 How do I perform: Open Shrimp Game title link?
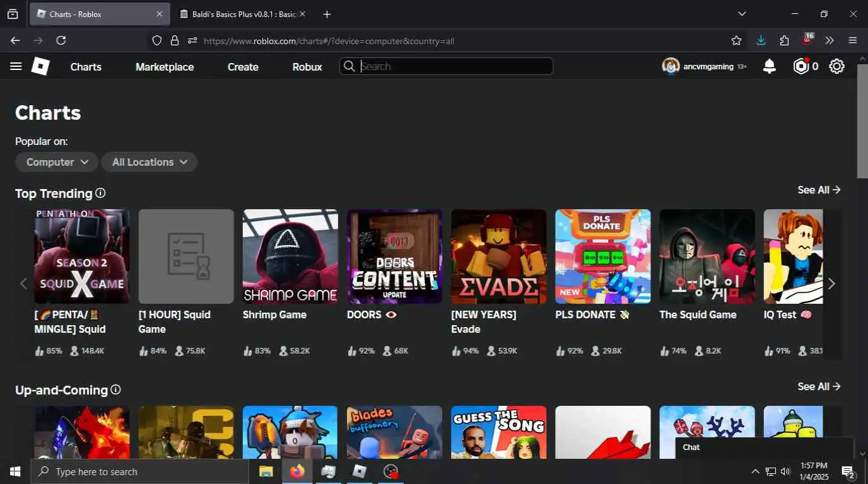274,314
